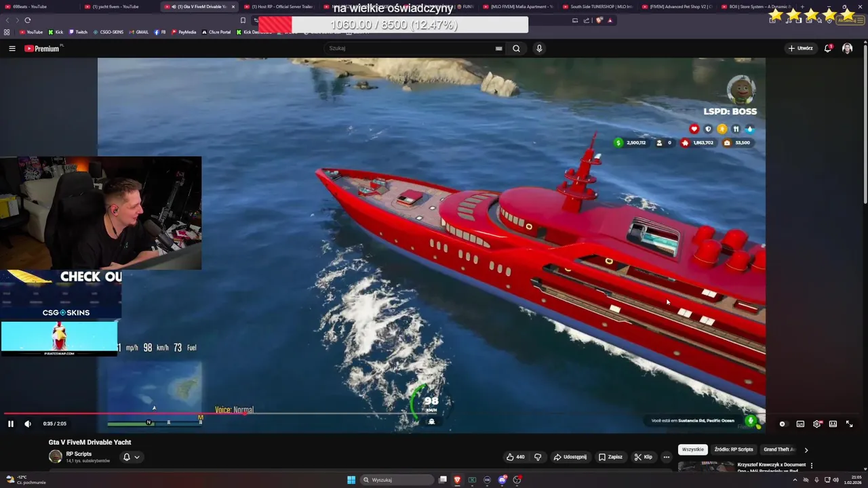Open the player settings gear
The image size is (868, 488).
(x=816, y=424)
